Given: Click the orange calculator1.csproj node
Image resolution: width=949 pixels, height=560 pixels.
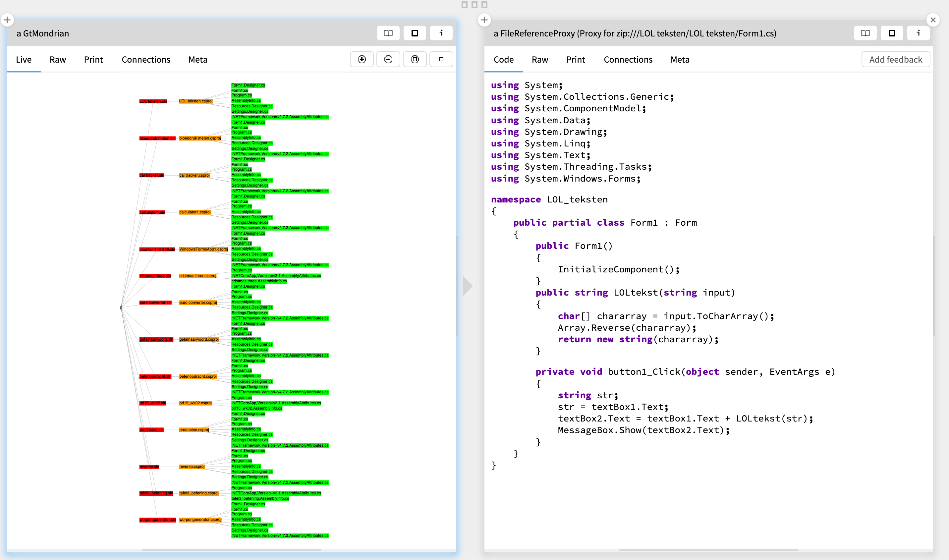Looking at the screenshot, I should coord(195,212).
